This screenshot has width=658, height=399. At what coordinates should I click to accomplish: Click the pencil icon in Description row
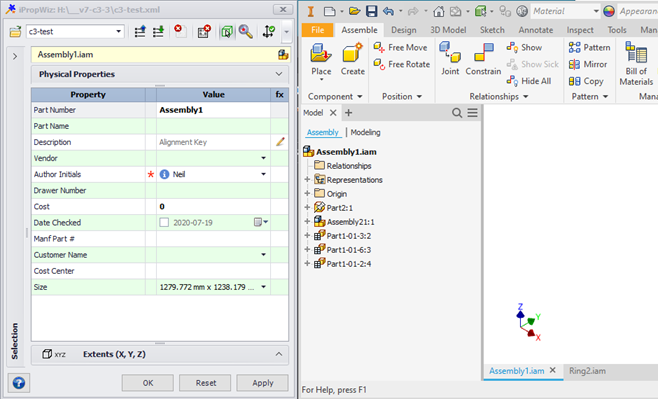point(280,142)
